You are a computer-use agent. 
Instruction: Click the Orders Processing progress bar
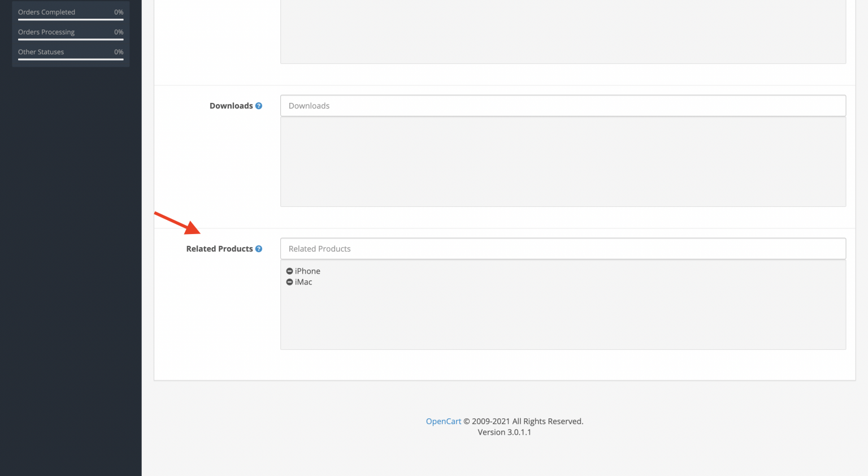[70, 39]
